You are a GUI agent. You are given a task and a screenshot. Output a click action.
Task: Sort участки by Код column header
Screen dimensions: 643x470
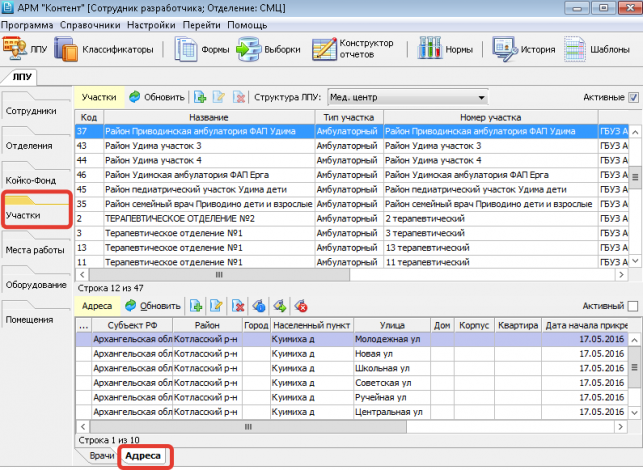point(89,117)
